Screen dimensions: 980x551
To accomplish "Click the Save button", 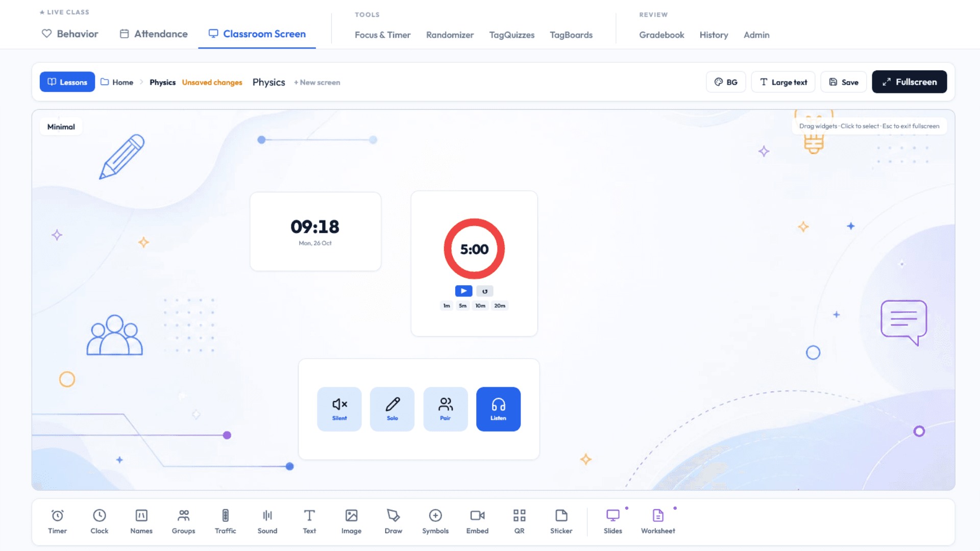I will click(844, 82).
